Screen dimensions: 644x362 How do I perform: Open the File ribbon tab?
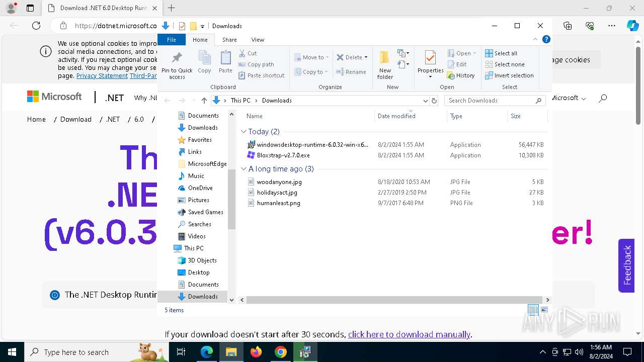tap(172, 40)
